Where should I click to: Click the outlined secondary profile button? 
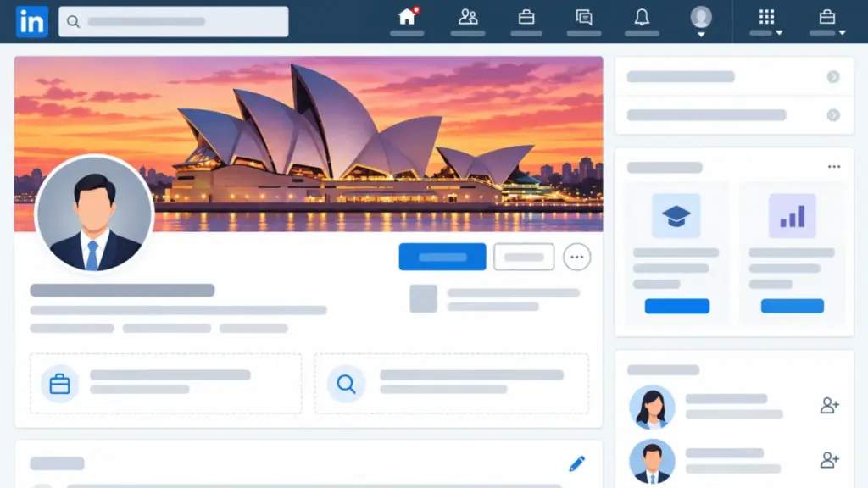point(524,257)
